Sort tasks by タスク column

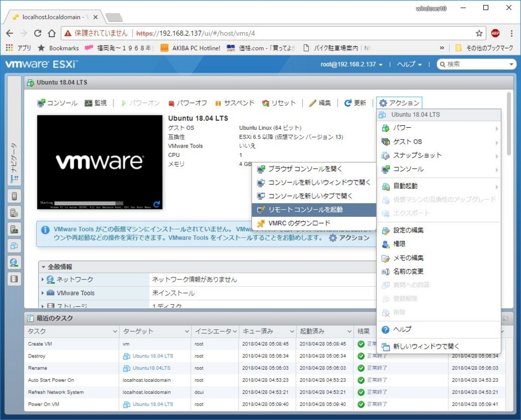point(71,331)
